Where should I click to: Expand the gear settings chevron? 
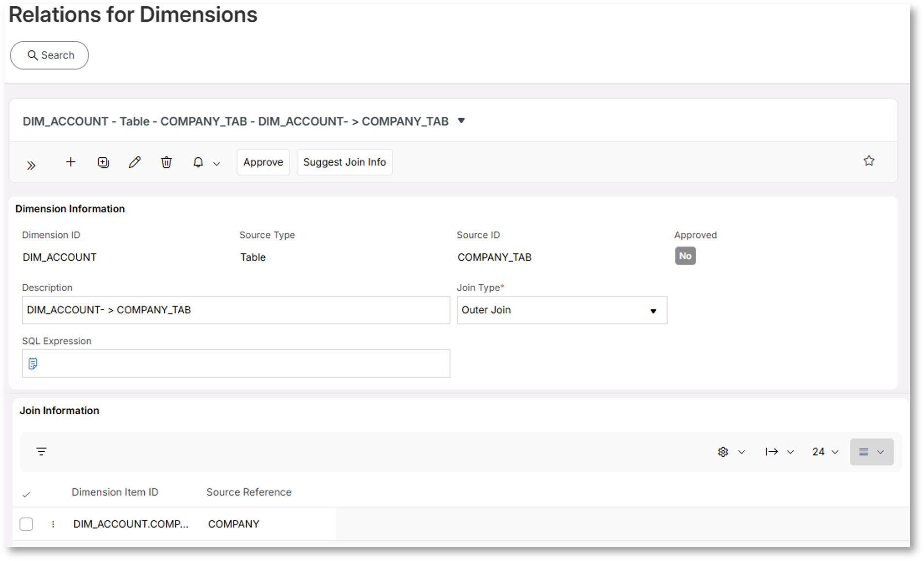click(x=741, y=452)
